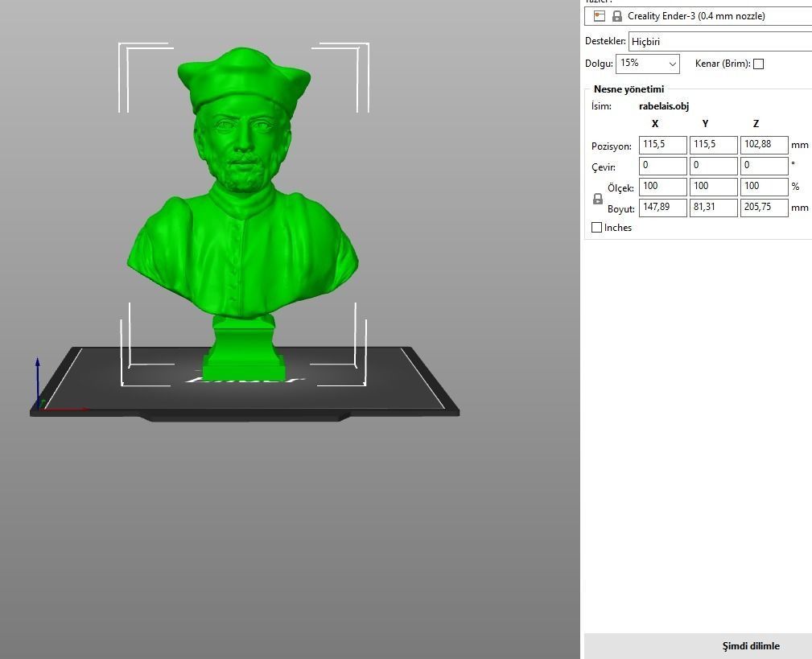Open the Destekler dropdown showing Hiçbiri
This screenshot has width=812, height=659.
(x=719, y=41)
